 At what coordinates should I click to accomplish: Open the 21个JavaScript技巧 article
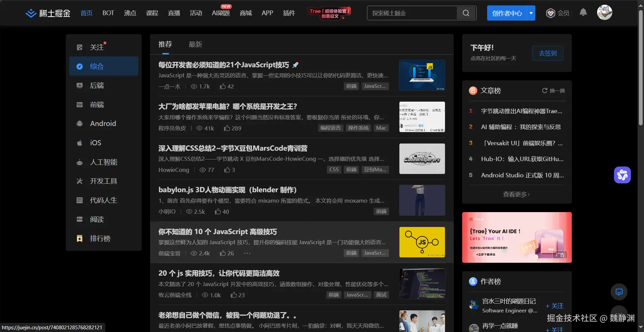(x=224, y=65)
